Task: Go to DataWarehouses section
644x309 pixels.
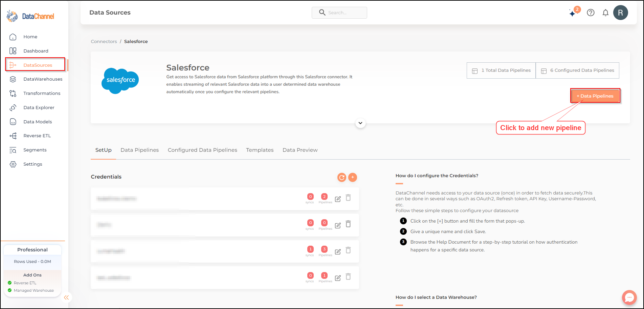Action: pyautogui.click(x=43, y=79)
